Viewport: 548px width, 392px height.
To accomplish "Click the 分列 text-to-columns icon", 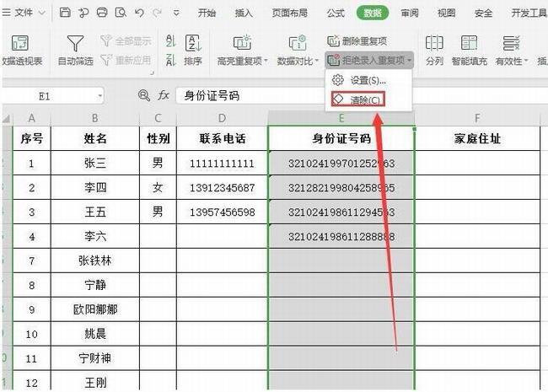I will [x=434, y=43].
